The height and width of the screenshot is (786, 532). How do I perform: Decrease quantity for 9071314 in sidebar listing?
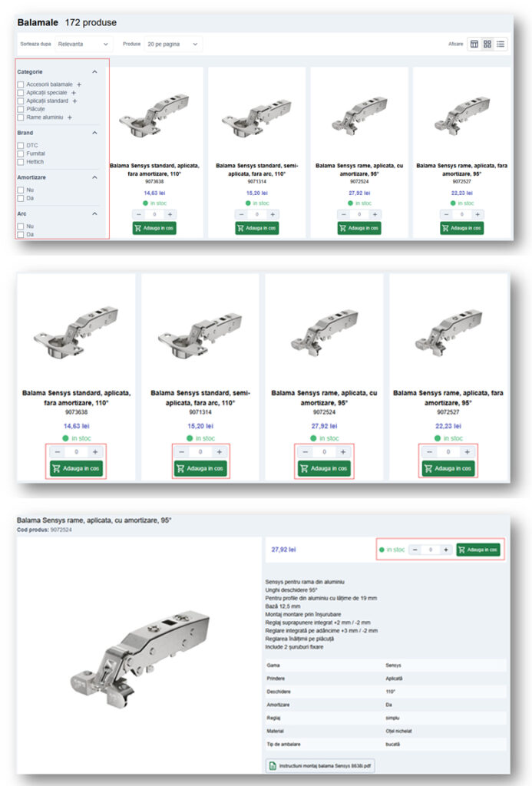tap(241, 215)
